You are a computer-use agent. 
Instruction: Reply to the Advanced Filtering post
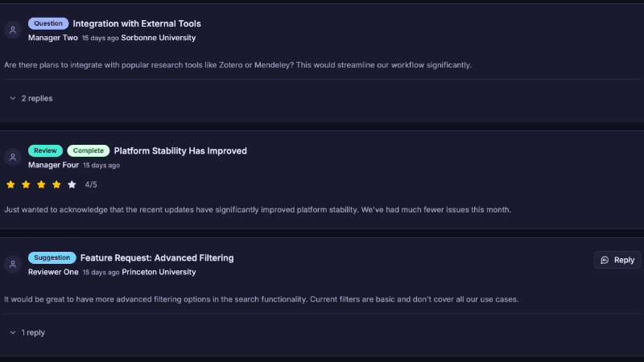coord(617,260)
